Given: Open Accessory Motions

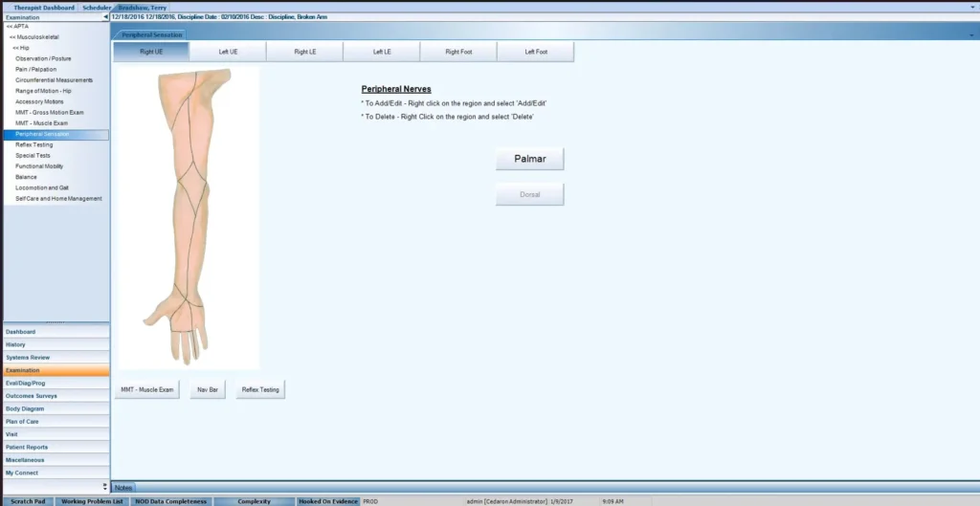Looking at the screenshot, I should tap(39, 101).
